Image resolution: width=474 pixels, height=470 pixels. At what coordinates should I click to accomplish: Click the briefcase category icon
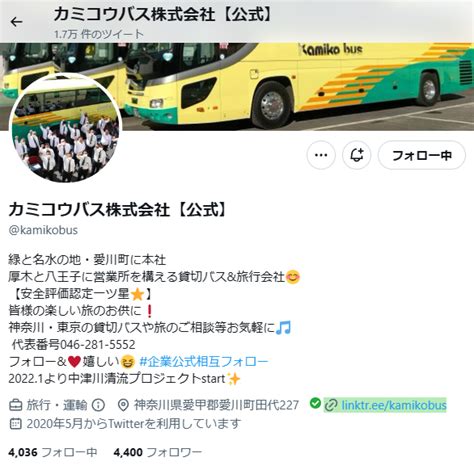coord(15,405)
